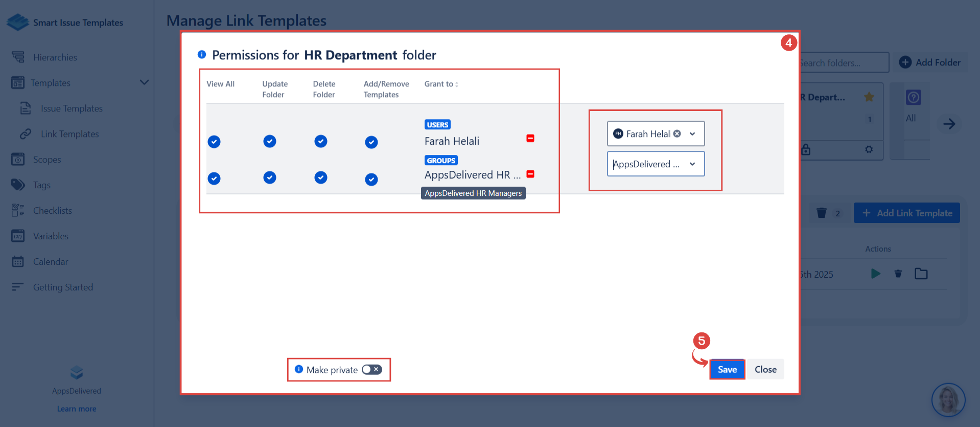Toggle the Make private switch
The width and height of the screenshot is (980, 427).
pyautogui.click(x=371, y=370)
